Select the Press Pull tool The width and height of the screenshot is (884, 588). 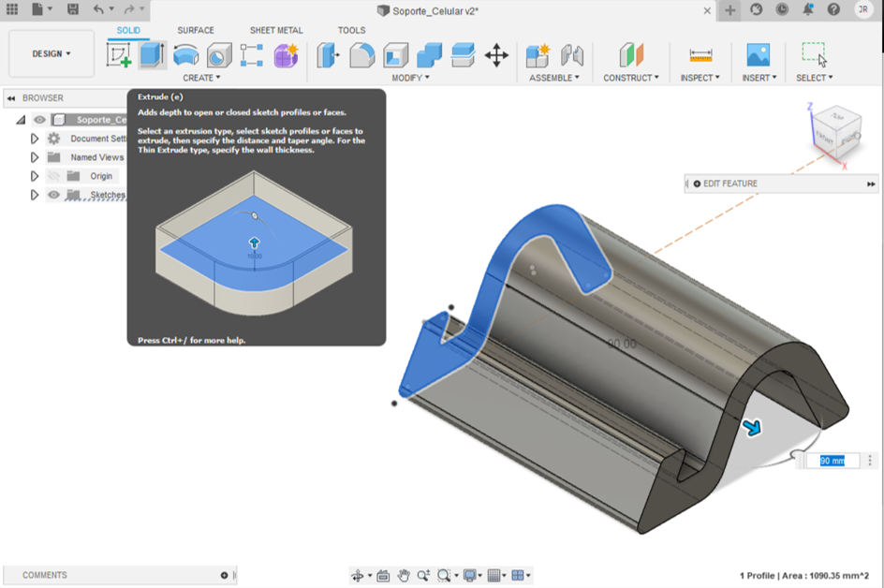[328, 55]
